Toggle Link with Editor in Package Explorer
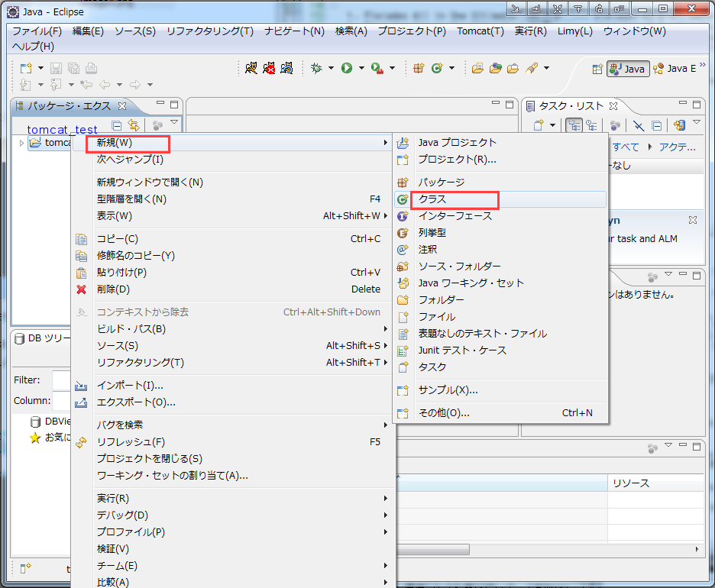Viewport: 715px width, 588px height. (134, 126)
